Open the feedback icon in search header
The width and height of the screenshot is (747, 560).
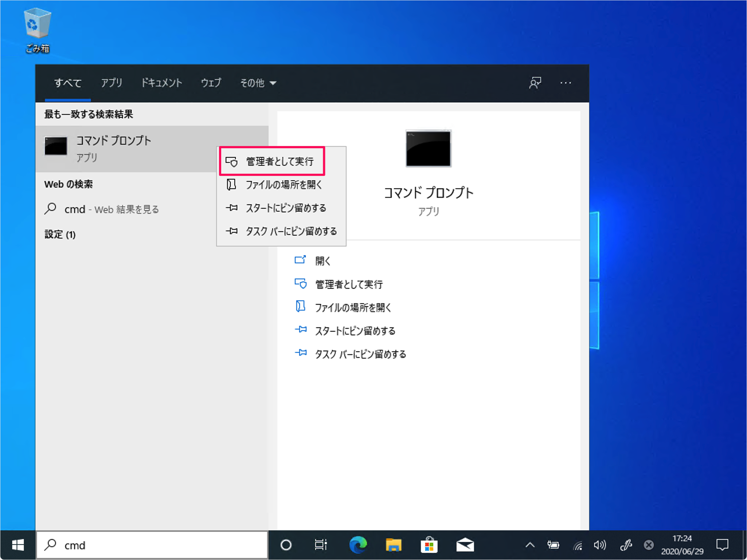(535, 83)
